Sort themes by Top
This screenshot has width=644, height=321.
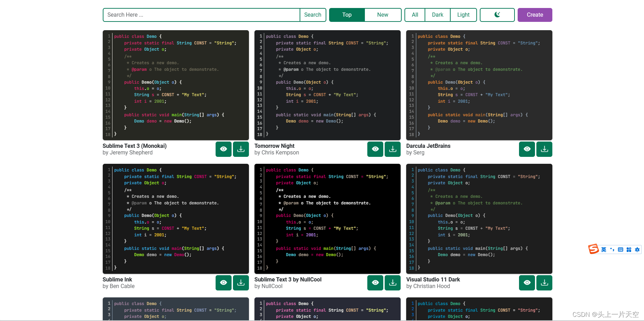coord(347,15)
